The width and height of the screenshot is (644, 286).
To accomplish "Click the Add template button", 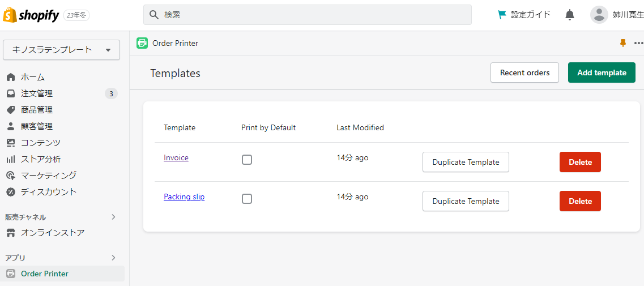I will click(x=602, y=72).
